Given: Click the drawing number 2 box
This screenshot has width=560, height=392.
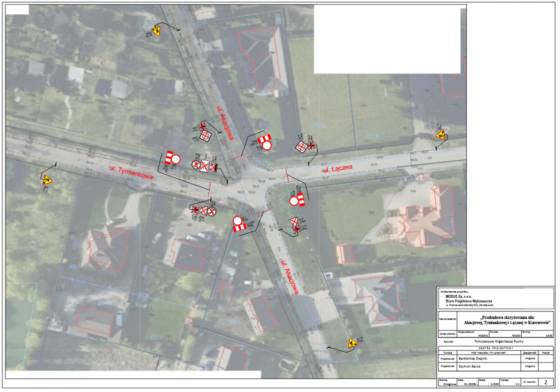Looking at the screenshot, I should [545, 382].
